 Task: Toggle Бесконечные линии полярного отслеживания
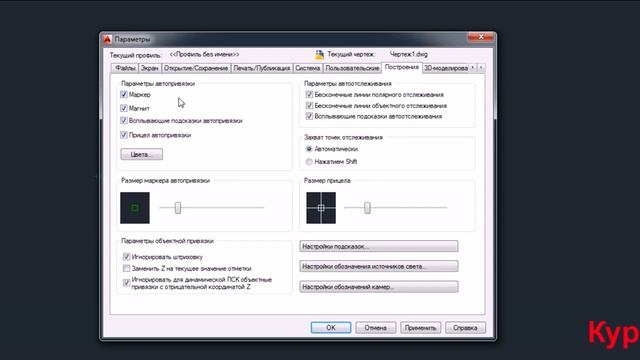pyautogui.click(x=309, y=94)
